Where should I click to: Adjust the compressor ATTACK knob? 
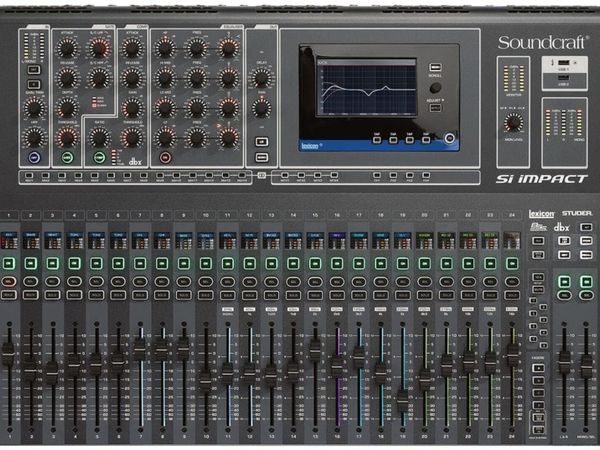(x=132, y=49)
